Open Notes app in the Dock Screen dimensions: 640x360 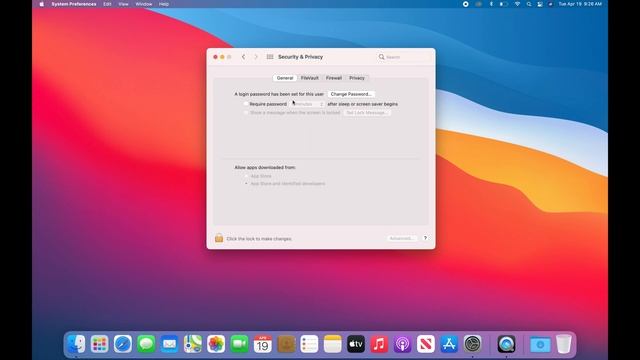pos(333,344)
